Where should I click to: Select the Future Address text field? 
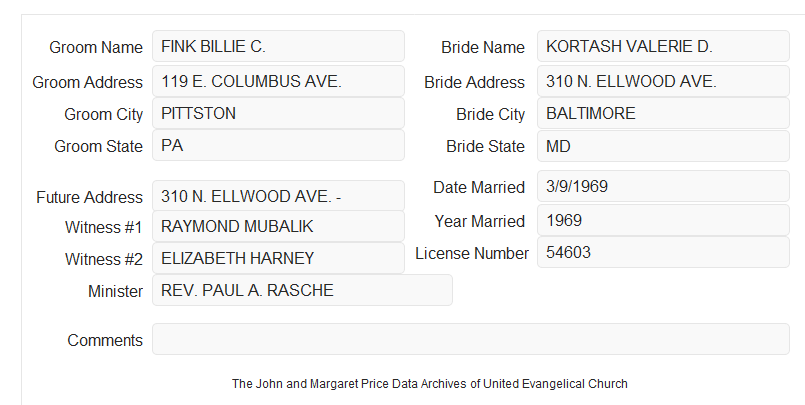(278, 196)
